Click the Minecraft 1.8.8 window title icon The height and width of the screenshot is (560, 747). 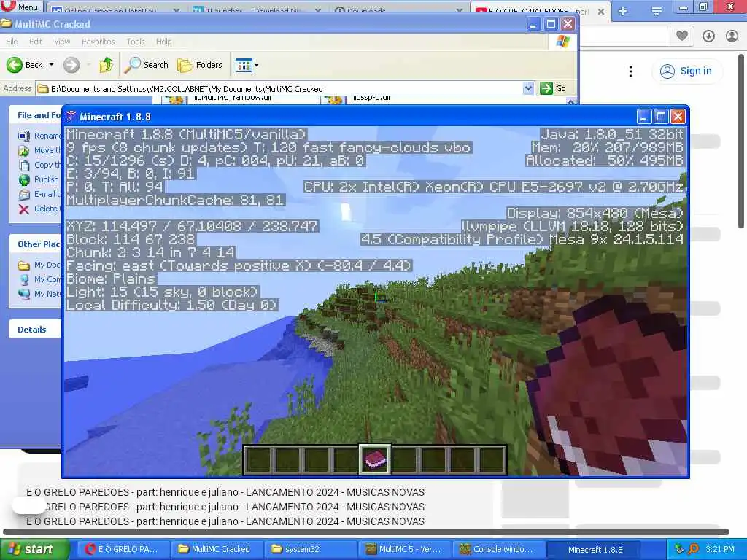click(x=71, y=116)
